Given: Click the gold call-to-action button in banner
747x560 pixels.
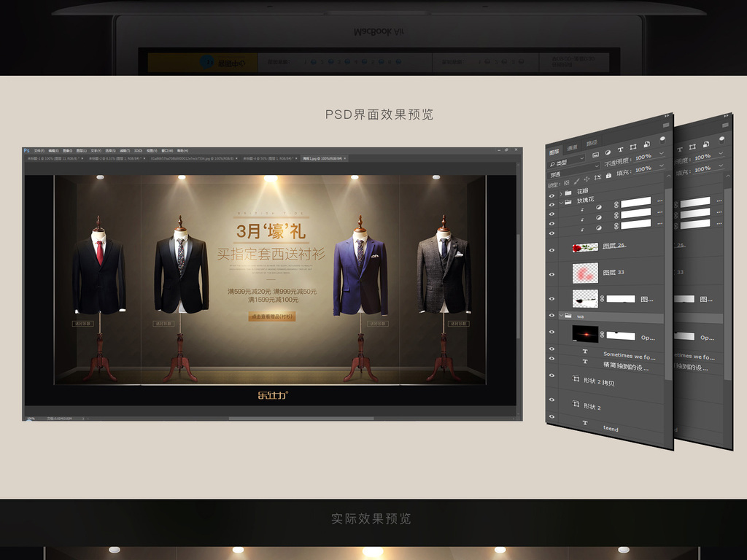Looking at the screenshot, I should [271, 316].
